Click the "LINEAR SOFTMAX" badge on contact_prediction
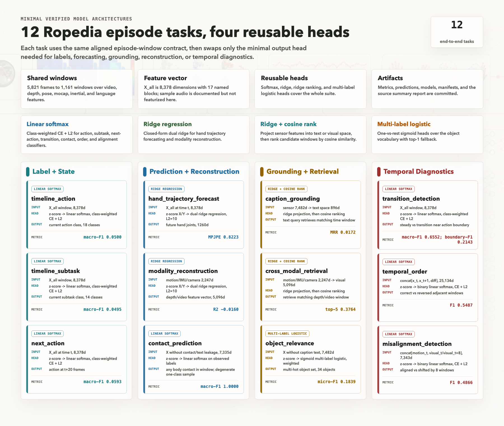This screenshot has height=426, width=504. point(165,334)
